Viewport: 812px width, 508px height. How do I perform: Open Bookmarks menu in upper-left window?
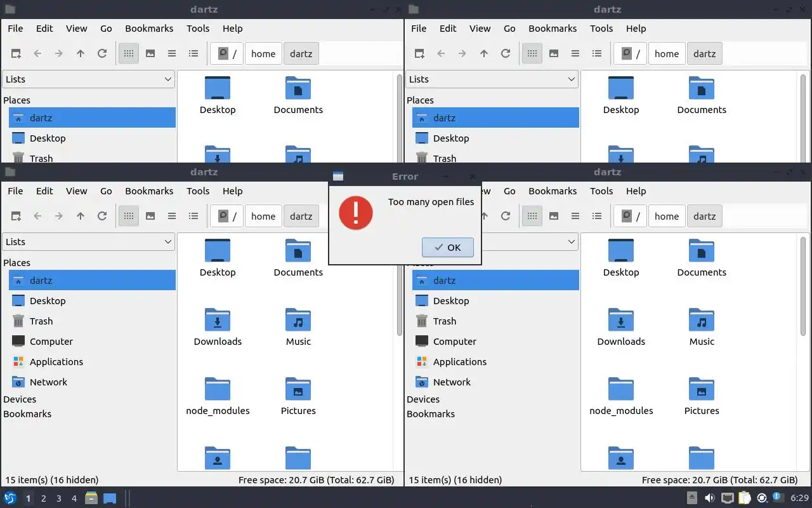click(x=149, y=29)
